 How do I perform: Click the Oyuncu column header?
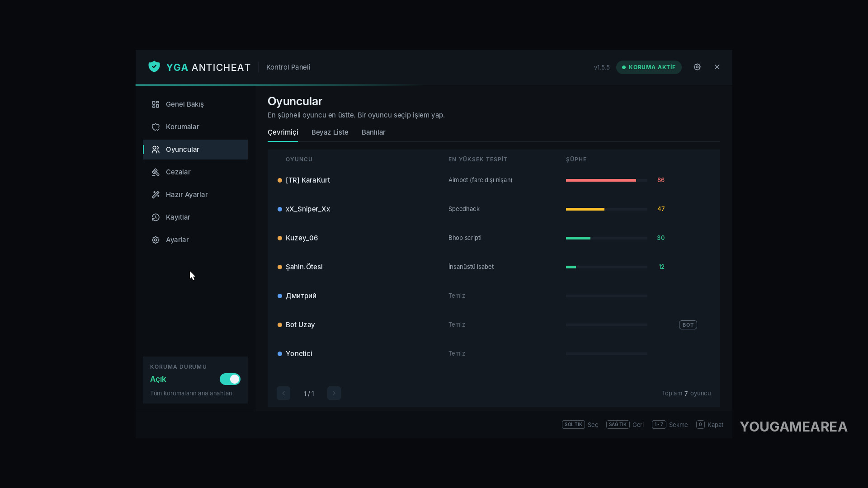point(299,160)
